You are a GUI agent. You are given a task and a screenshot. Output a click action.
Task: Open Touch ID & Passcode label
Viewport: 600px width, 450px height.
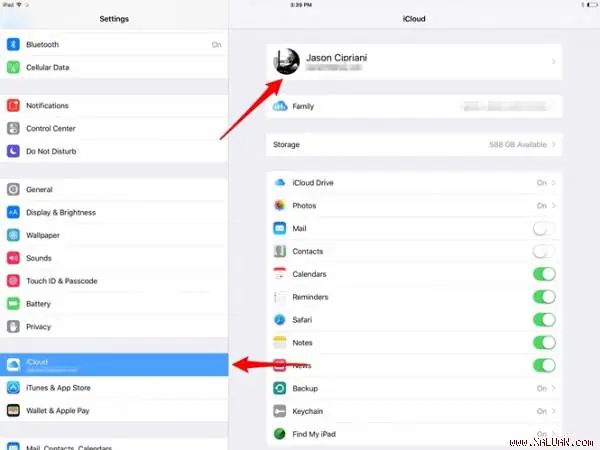[x=62, y=281]
